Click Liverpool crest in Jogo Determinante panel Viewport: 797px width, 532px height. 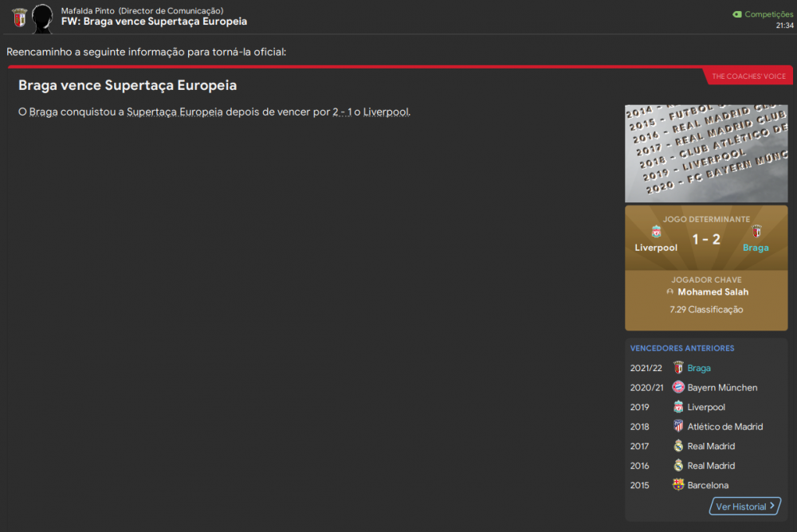tap(656, 233)
